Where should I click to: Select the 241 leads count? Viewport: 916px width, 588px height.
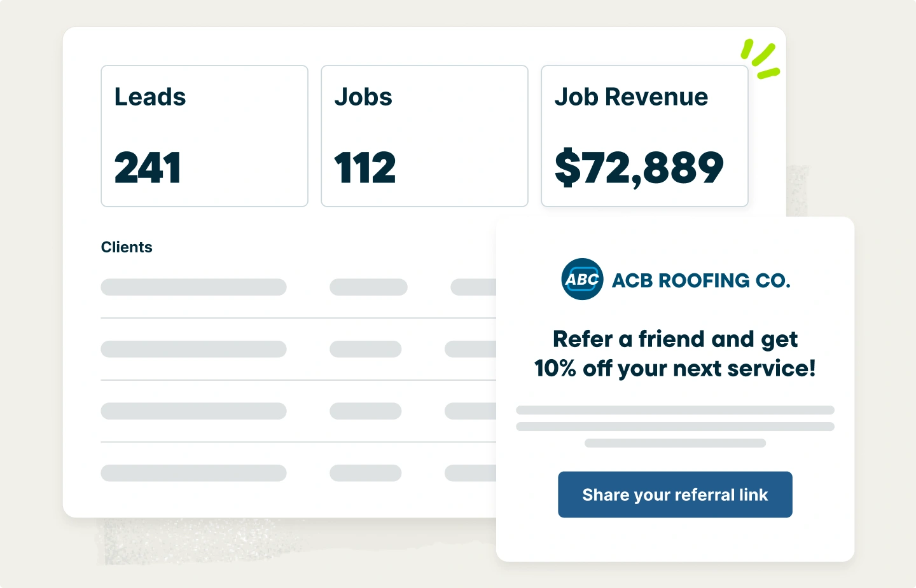pos(148,168)
